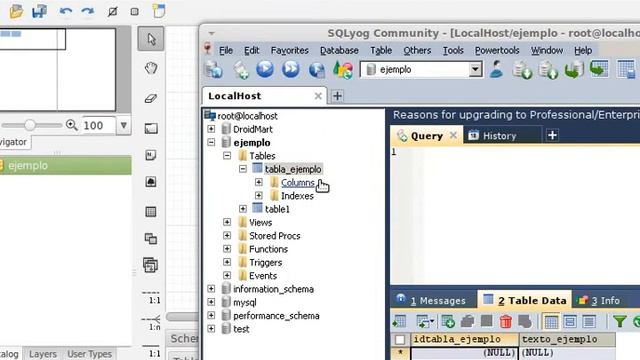
Task: Click the Columns link in tree
Action: pos(298,182)
